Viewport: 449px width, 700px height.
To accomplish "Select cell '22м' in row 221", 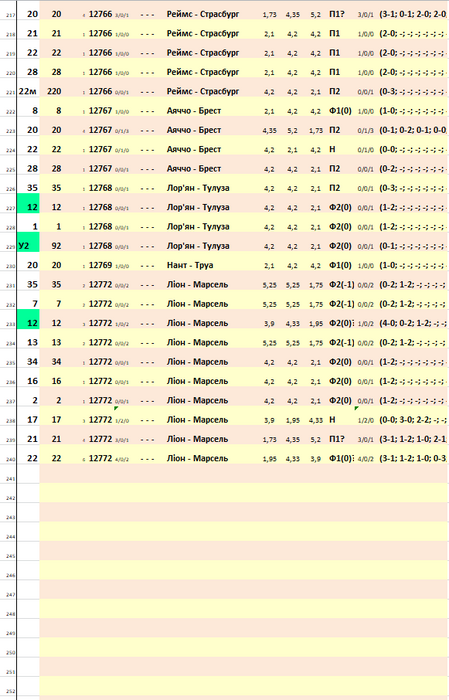I will pyautogui.click(x=28, y=91).
